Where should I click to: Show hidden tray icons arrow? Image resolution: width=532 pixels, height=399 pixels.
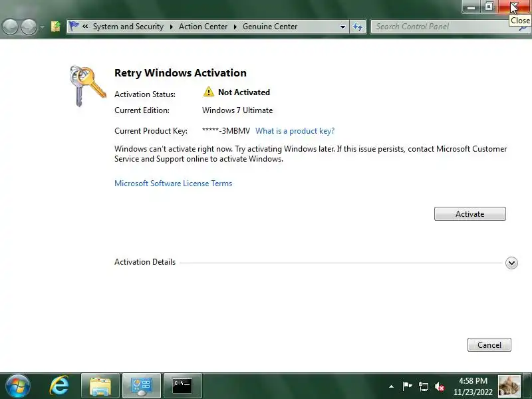point(391,386)
